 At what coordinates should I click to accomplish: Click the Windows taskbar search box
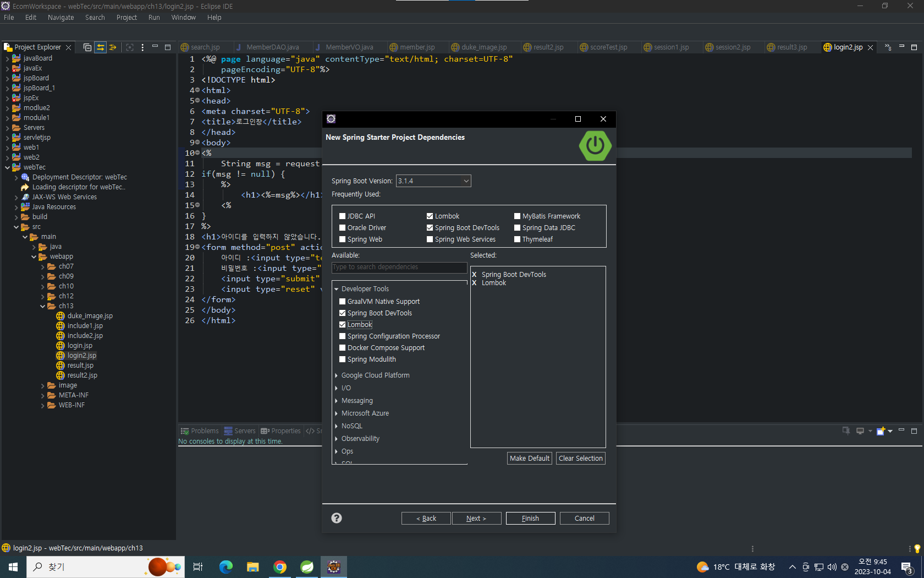point(105,567)
